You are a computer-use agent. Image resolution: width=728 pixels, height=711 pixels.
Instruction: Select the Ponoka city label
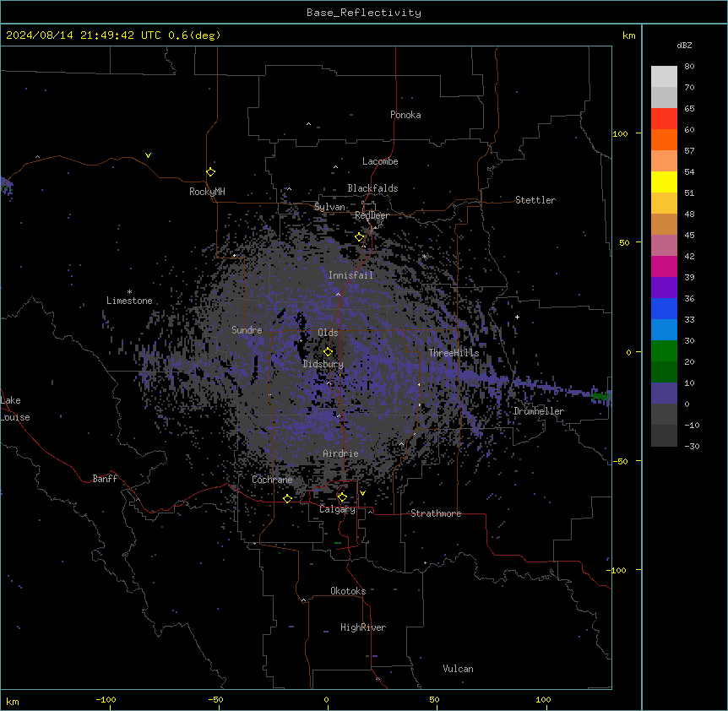point(405,115)
